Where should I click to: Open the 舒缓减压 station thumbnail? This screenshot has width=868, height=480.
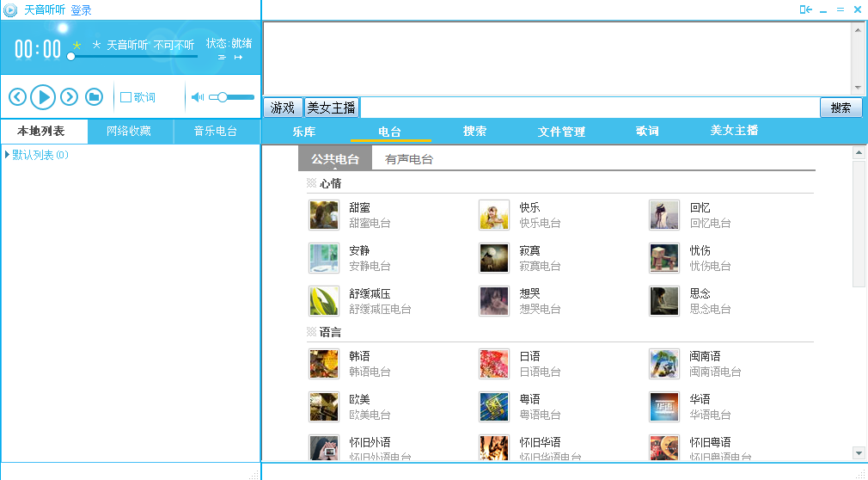tap(324, 301)
